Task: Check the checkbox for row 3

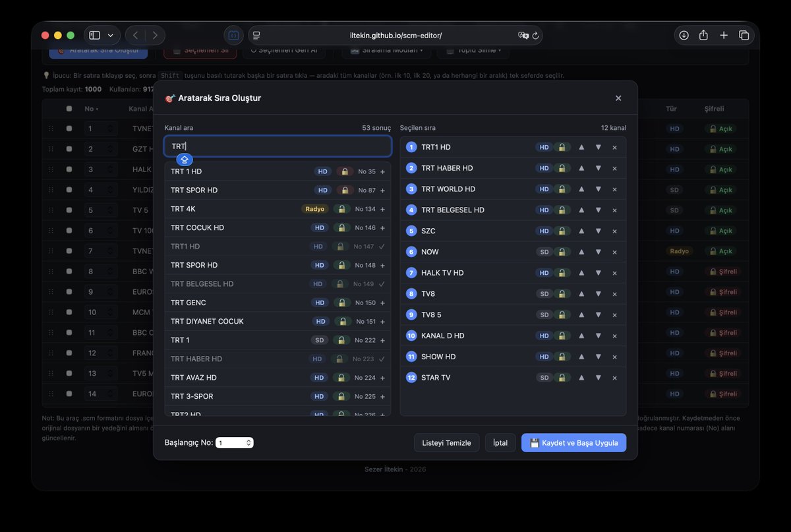Action: pos(69,169)
